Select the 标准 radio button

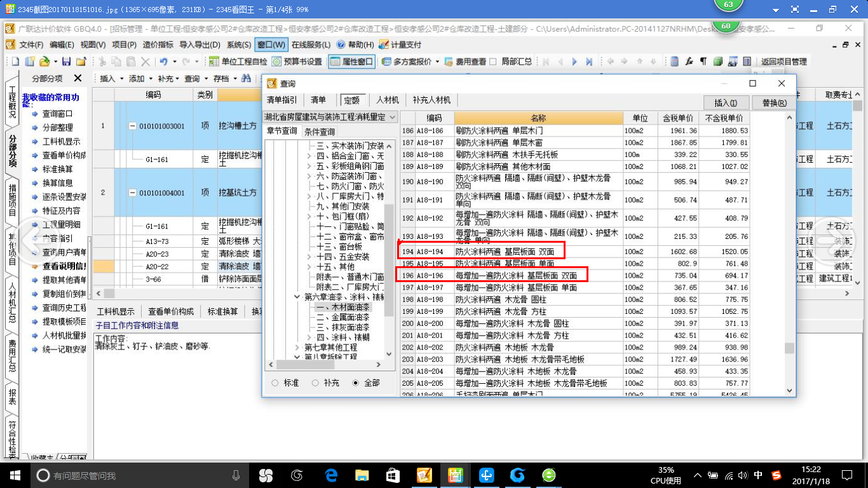275,383
